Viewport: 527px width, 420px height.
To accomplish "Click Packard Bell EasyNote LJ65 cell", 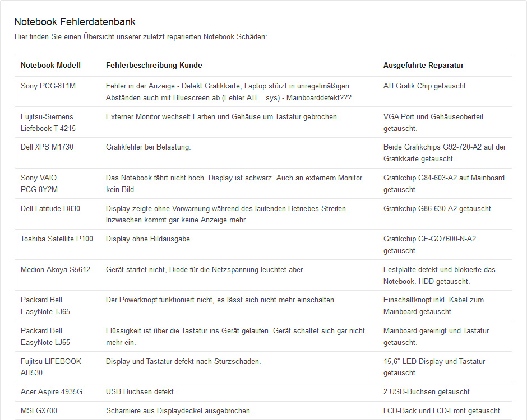I will [45, 337].
